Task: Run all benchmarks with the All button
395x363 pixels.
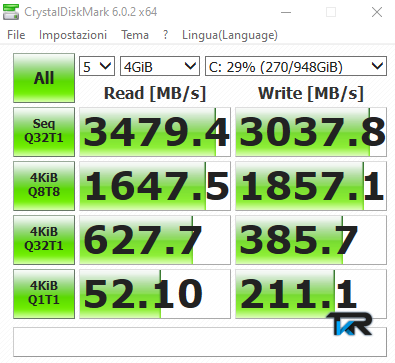Action: coord(44,78)
